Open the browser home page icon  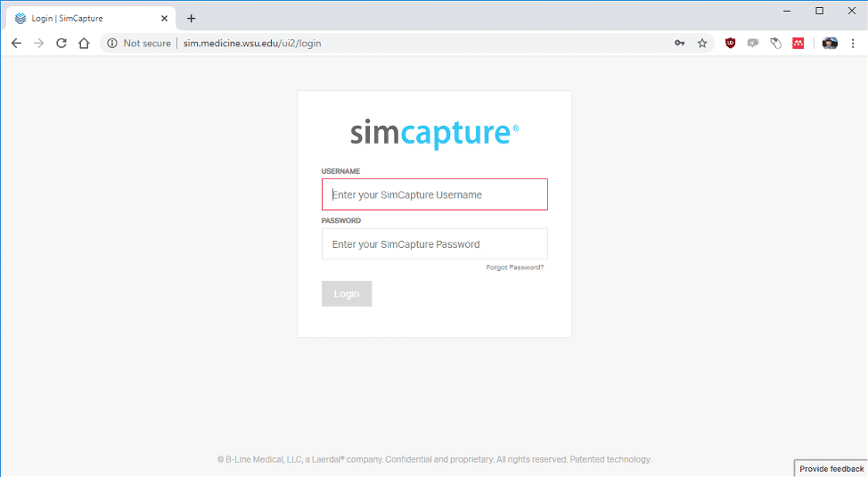(84, 43)
